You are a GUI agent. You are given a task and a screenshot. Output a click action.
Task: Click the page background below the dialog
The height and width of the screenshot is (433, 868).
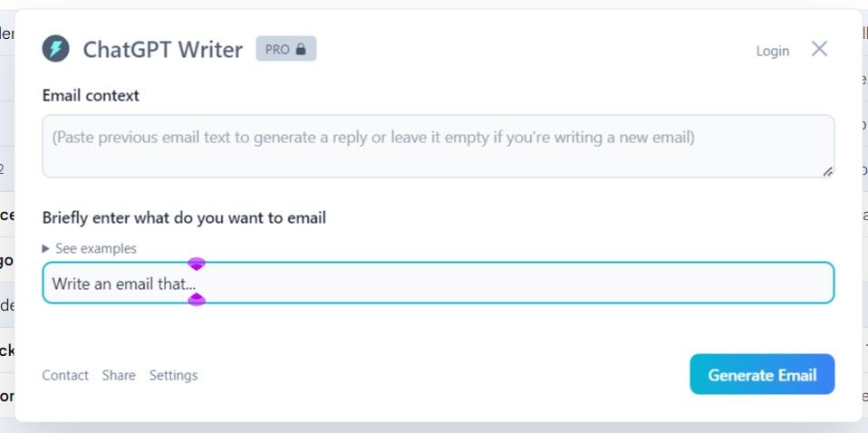tap(435, 428)
